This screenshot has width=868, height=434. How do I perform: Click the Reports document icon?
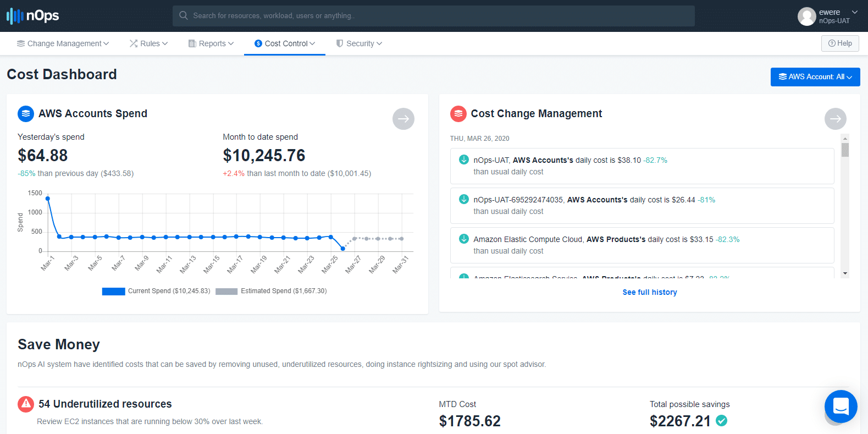click(192, 43)
